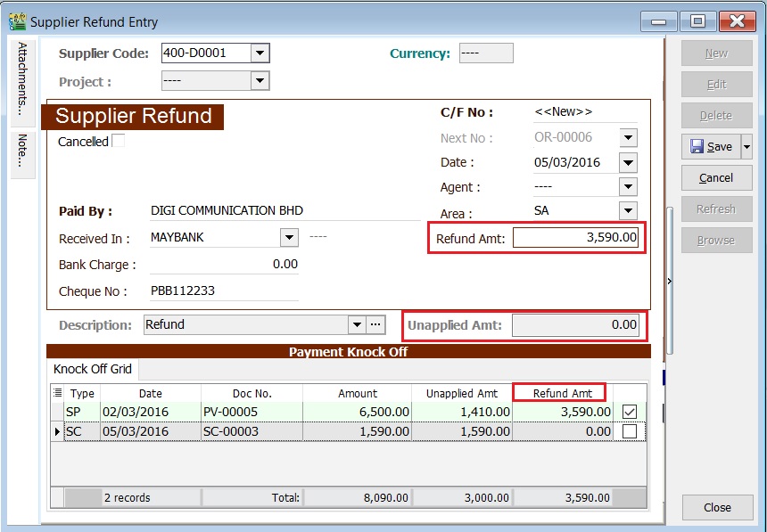The height and width of the screenshot is (532, 767).
Task: Click the Save disk icon
Action: click(x=698, y=146)
